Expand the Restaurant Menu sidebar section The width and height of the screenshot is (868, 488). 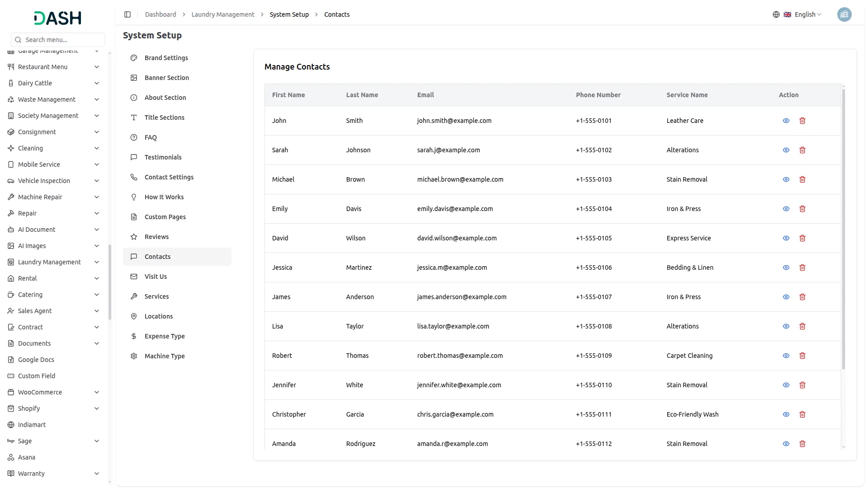(53, 67)
